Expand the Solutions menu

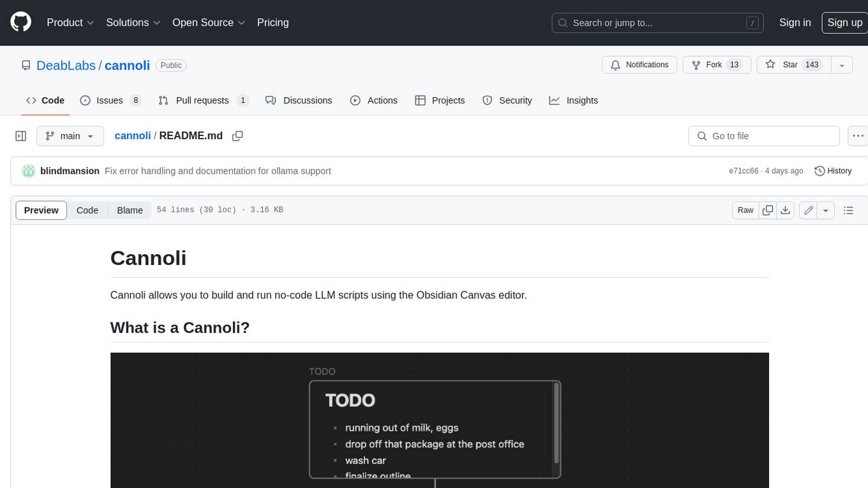(x=133, y=22)
